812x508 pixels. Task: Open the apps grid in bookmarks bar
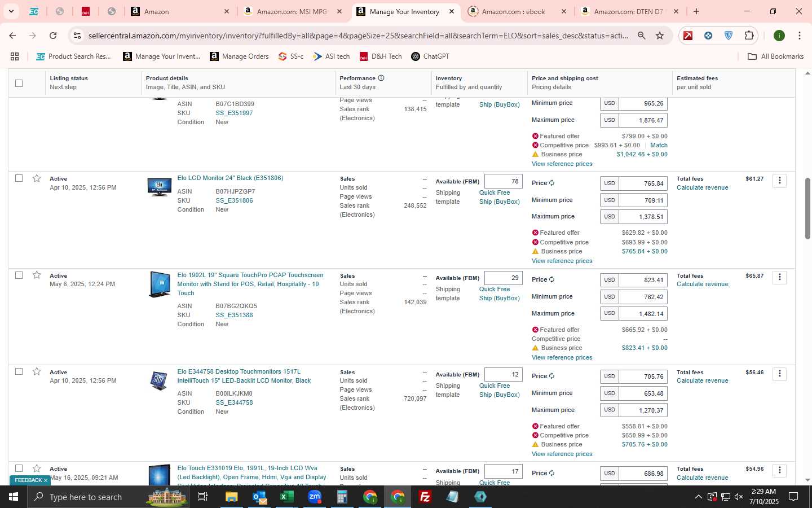15,56
